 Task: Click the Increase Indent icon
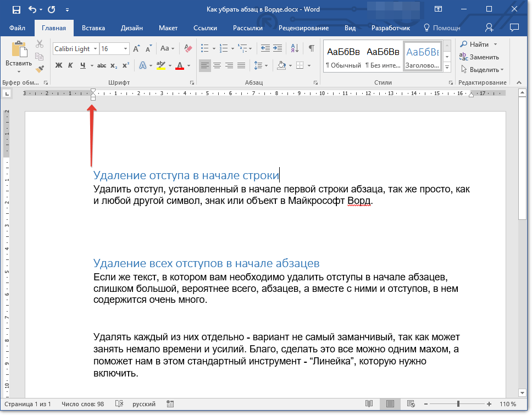278,48
